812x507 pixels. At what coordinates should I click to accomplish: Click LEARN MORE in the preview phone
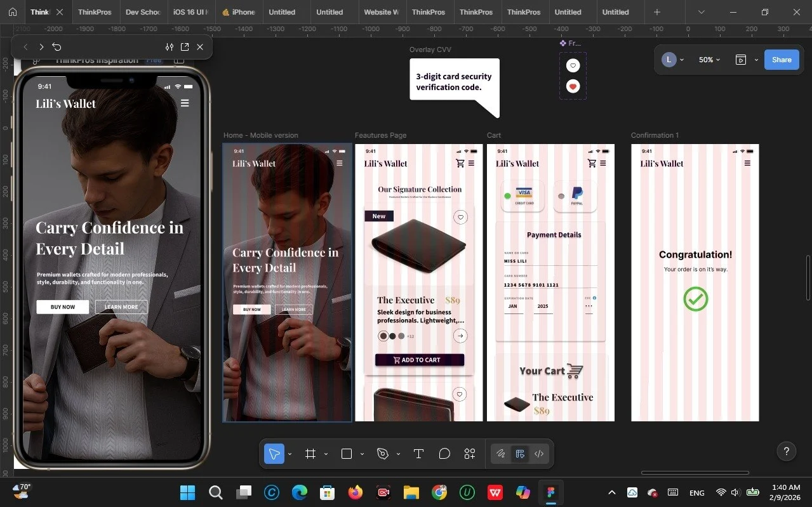pos(121,307)
